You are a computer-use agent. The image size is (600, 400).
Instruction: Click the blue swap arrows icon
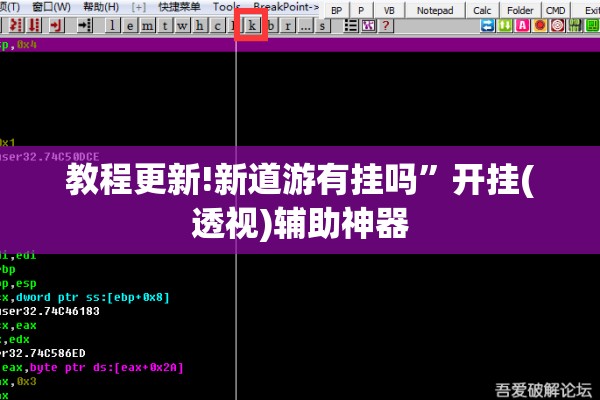(x=488, y=26)
